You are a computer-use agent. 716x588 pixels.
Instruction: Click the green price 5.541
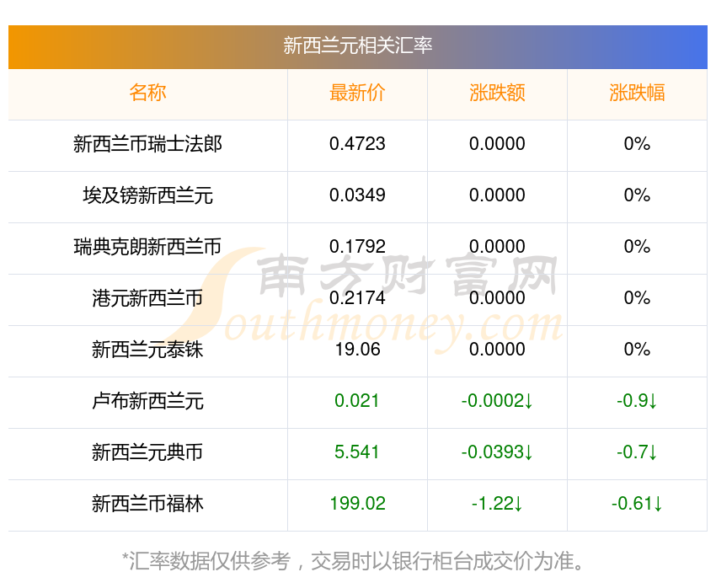tap(357, 452)
